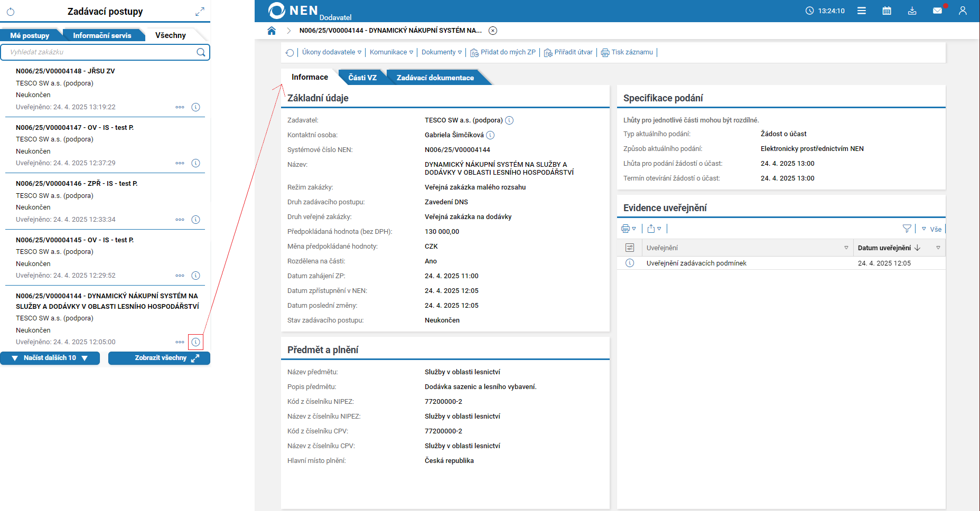980x511 pixels.
Task: Show info for N006/25/V00004148 - JŘSU ZV
Action: click(195, 107)
